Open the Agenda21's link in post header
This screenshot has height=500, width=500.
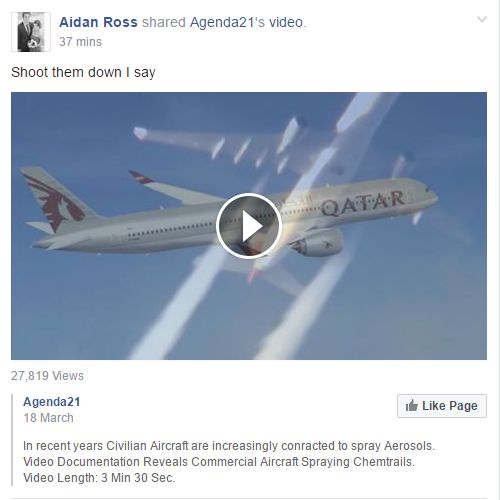pyautogui.click(x=227, y=22)
